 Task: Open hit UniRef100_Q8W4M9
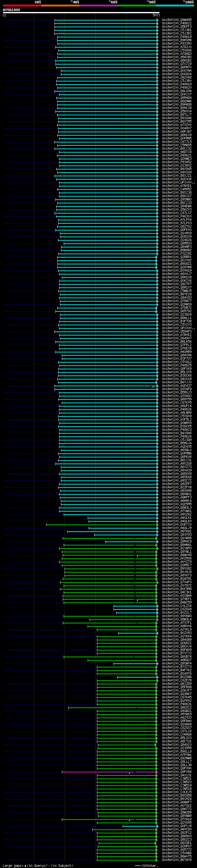(x=176, y=20)
